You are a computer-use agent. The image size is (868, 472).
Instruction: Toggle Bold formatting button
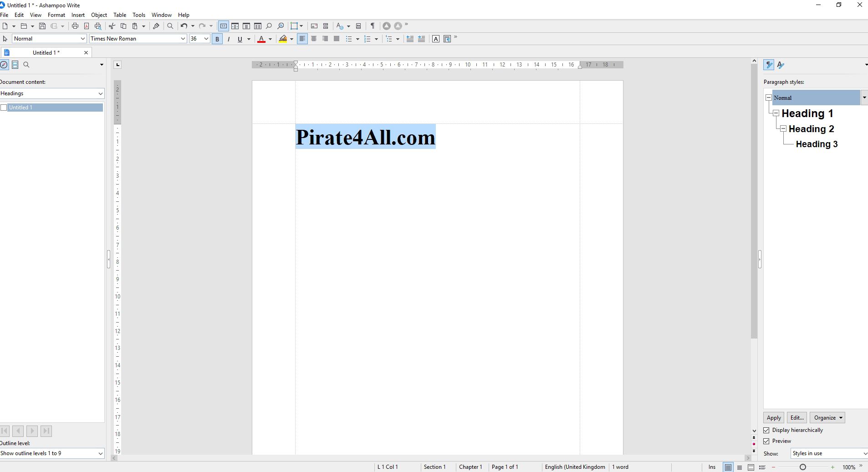217,39
